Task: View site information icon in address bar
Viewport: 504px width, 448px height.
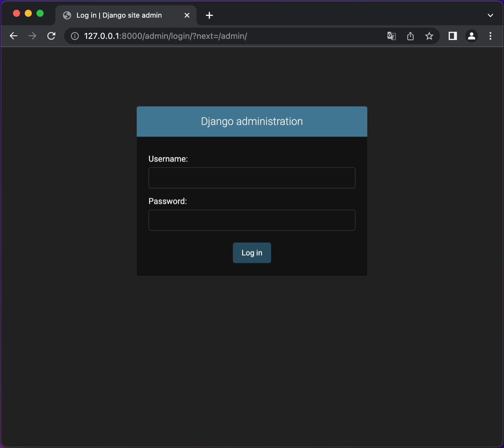Action: coord(75,36)
